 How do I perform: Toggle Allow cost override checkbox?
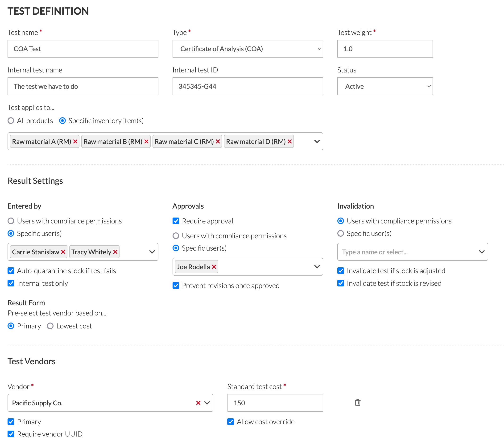[231, 422]
